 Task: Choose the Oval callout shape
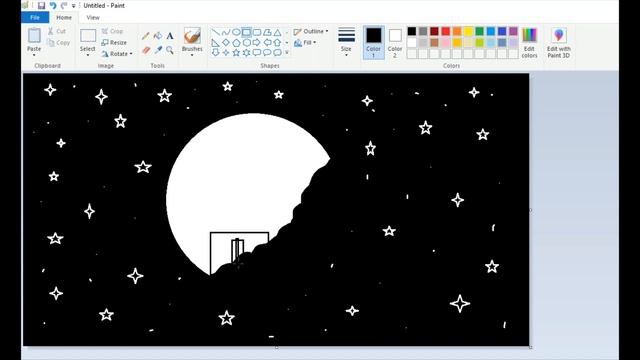267,52
